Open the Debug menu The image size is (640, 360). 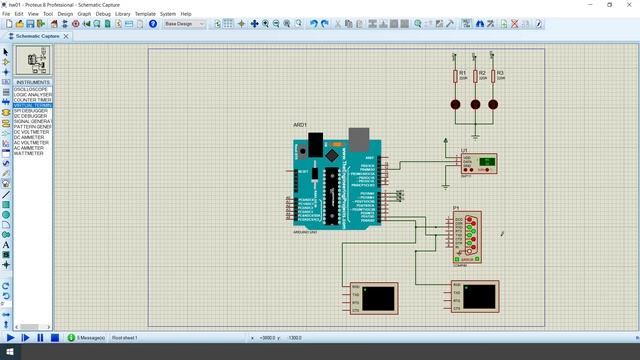point(103,14)
